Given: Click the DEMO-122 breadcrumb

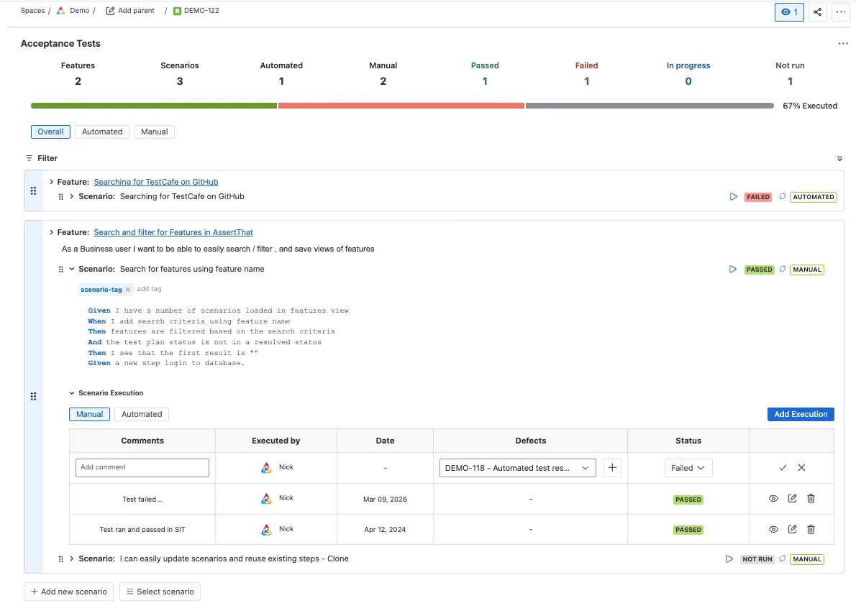Looking at the screenshot, I should 201,11.
